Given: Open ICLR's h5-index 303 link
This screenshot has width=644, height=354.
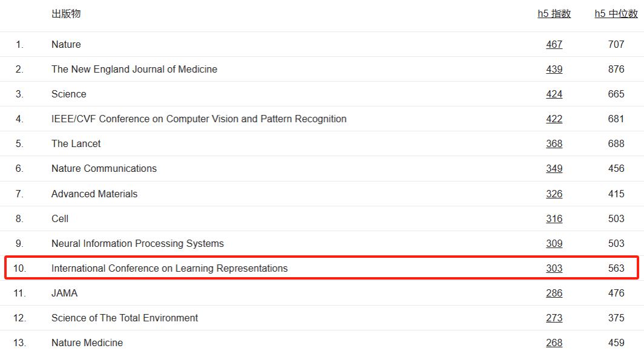Looking at the screenshot, I should click(x=554, y=268).
